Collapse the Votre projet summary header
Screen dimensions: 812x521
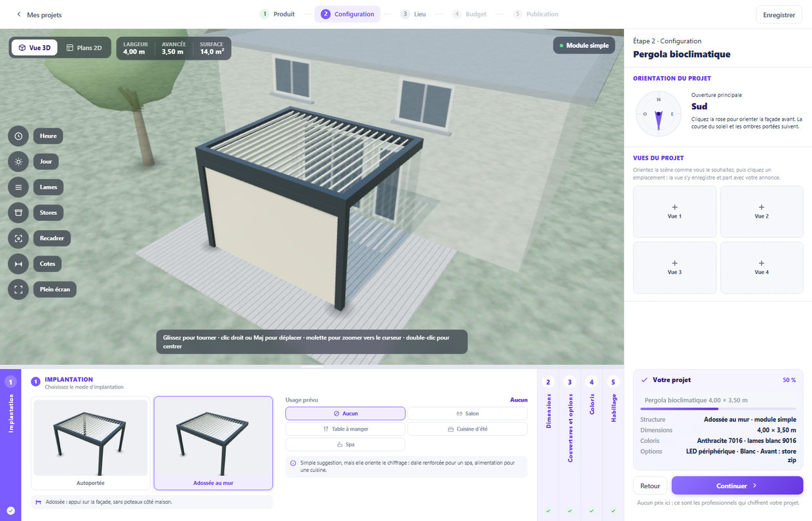pyautogui.click(x=718, y=379)
